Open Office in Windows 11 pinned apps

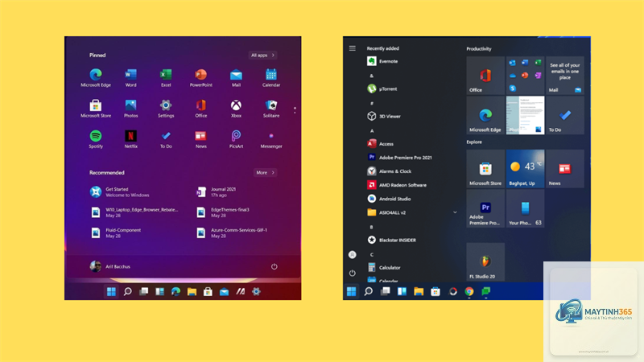[200, 109]
